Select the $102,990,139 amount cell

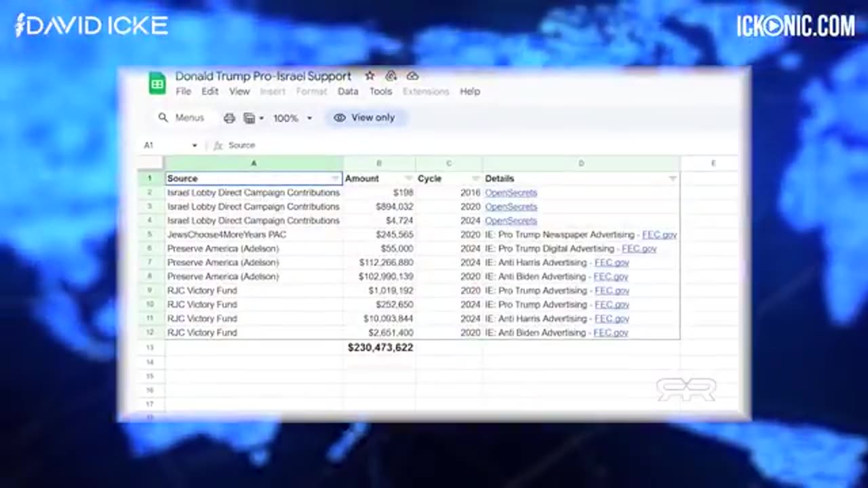pyautogui.click(x=379, y=277)
